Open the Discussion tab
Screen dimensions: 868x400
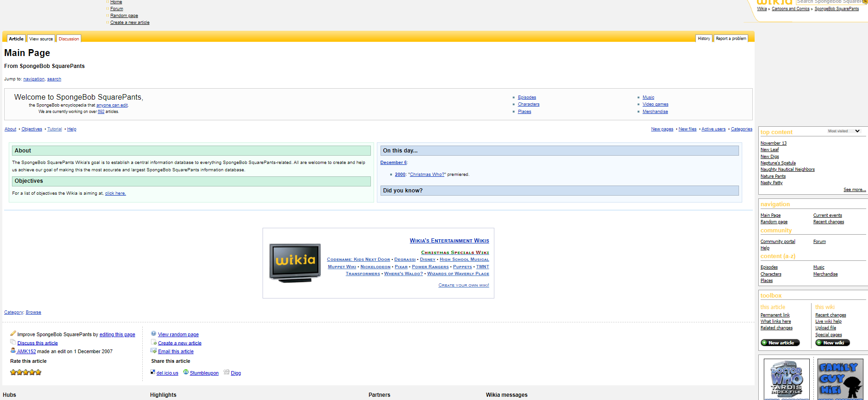pos(69,39)
